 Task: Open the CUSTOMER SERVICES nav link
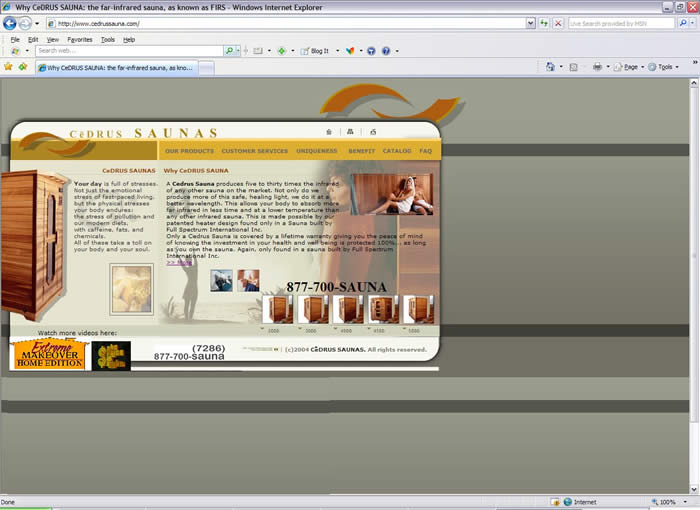(x=254, y=151)
